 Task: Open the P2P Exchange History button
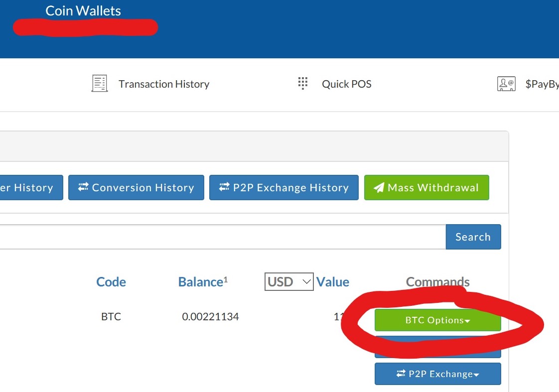pyautogui.click(x=284, y=187)
